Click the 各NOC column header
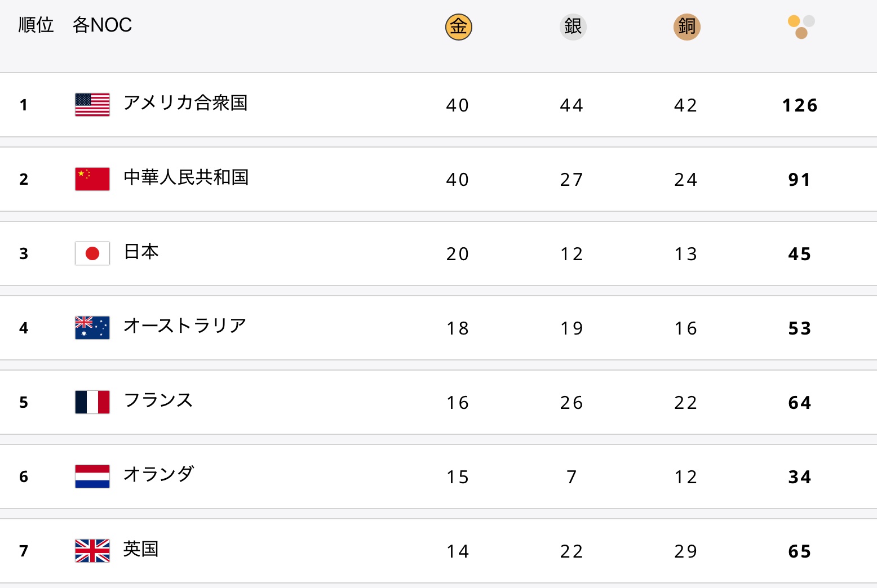The height and width of the screenshot is (588, 877). click(x=102, y=25)
